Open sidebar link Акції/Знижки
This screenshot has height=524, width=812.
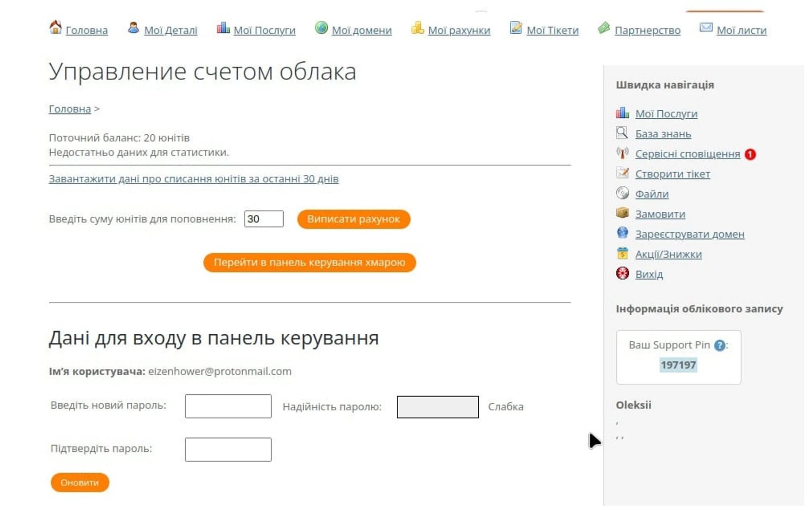(x=668, y=254)
